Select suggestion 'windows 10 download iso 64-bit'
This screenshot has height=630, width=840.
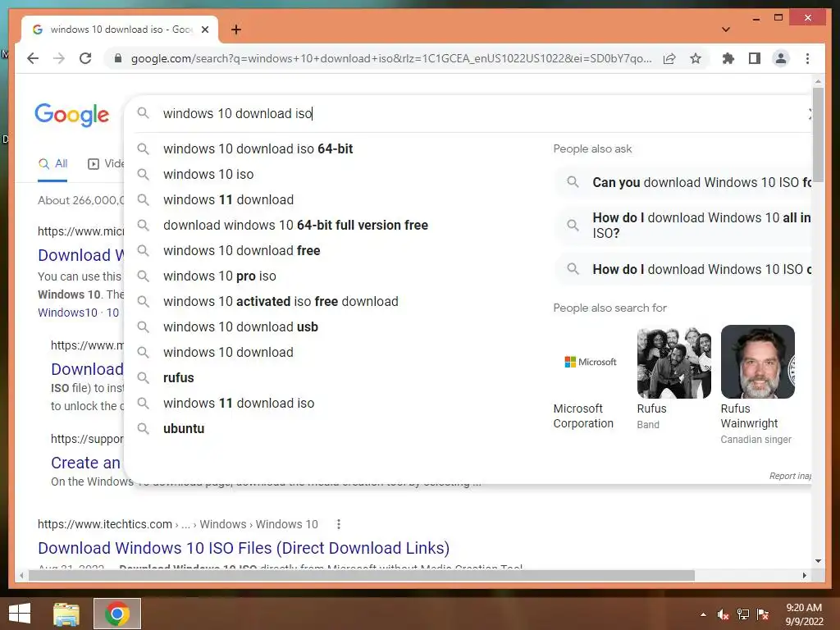click(x=258, y=149)
